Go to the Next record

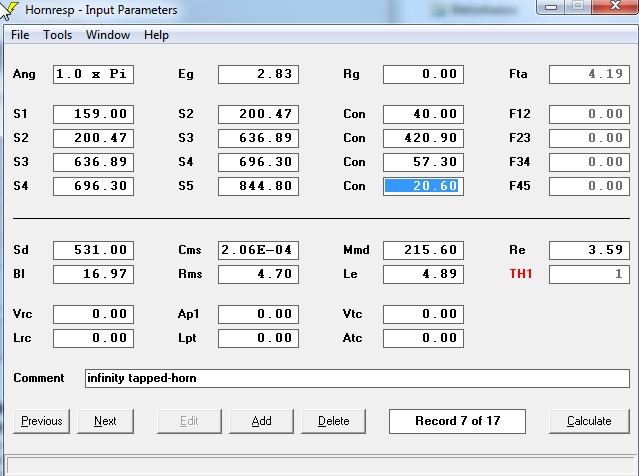[x=105, y=421]
